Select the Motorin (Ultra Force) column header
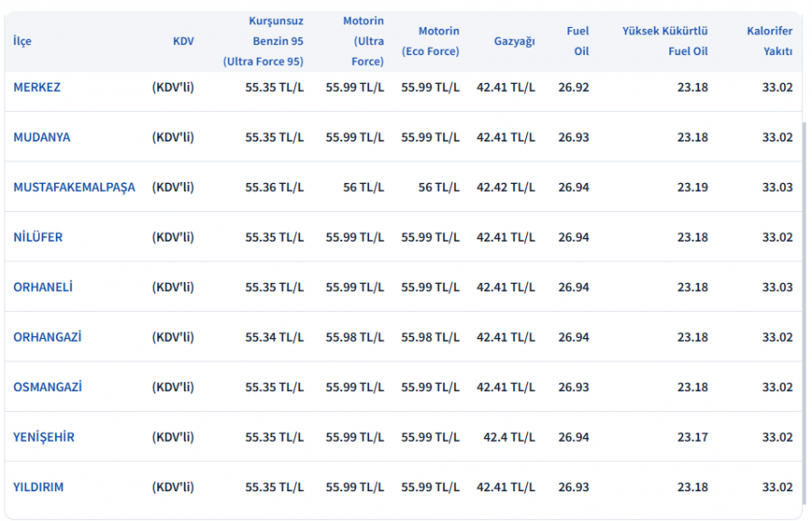Viewport: 812px width, 521px height. click(x=363, y=41)
